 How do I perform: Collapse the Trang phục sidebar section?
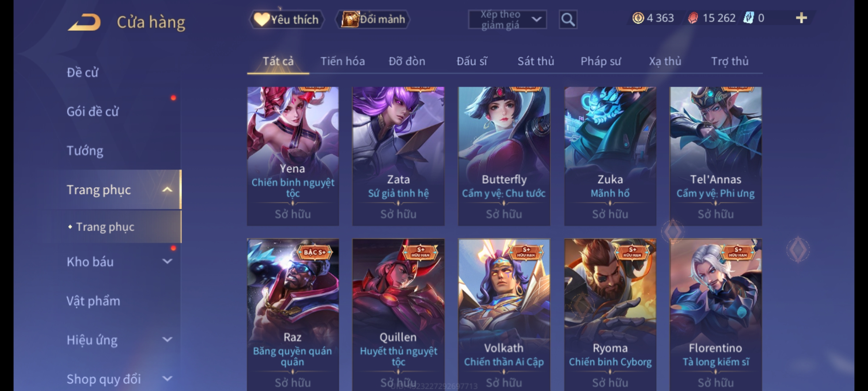167,190
